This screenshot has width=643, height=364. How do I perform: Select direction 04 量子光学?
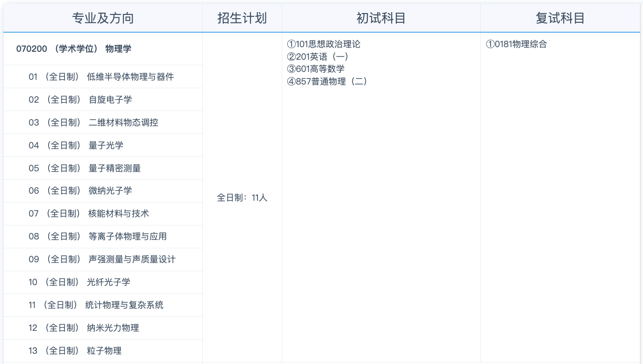pos(103,146)
